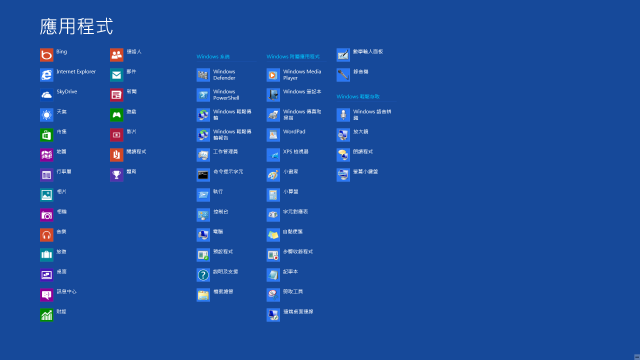This screenshot has width=640, height=360.
Task: Open the Bing app
Action: [x=47, y=55]
